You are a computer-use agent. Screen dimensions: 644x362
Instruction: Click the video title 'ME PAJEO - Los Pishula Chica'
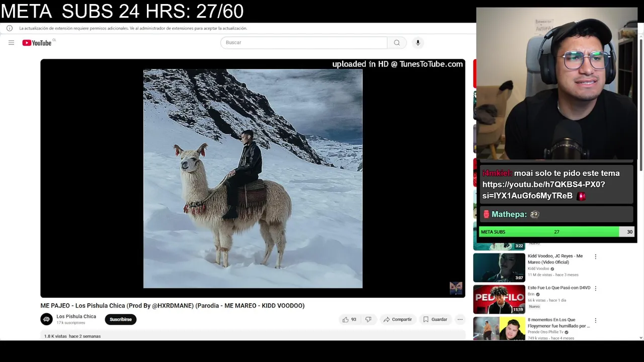point(173,306)
